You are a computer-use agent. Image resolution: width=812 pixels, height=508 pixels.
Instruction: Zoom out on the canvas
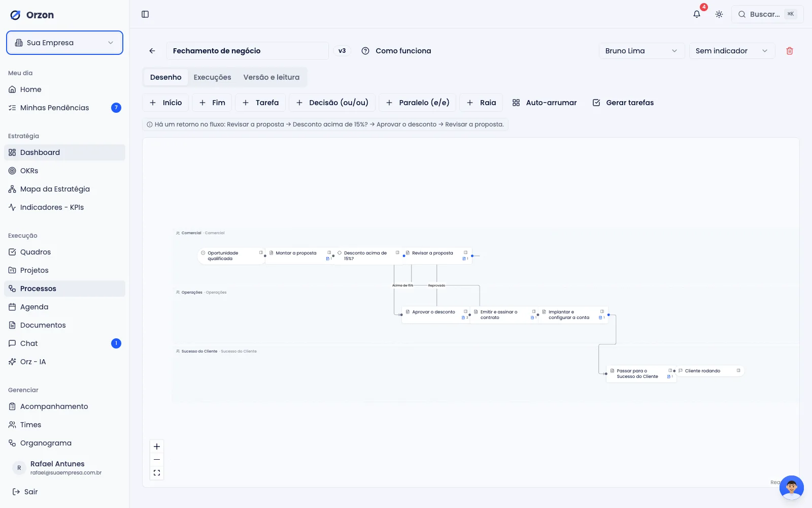tap(157, 460)
